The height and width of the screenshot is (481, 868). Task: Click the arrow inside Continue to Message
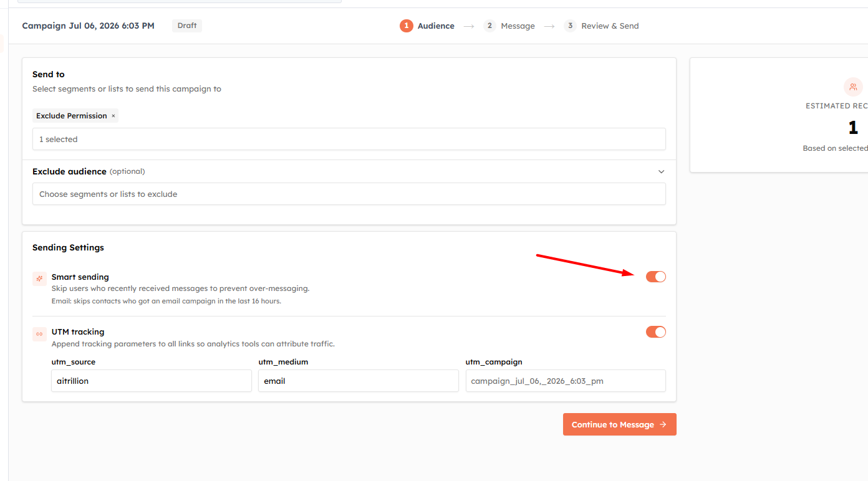tap(663, 424)
